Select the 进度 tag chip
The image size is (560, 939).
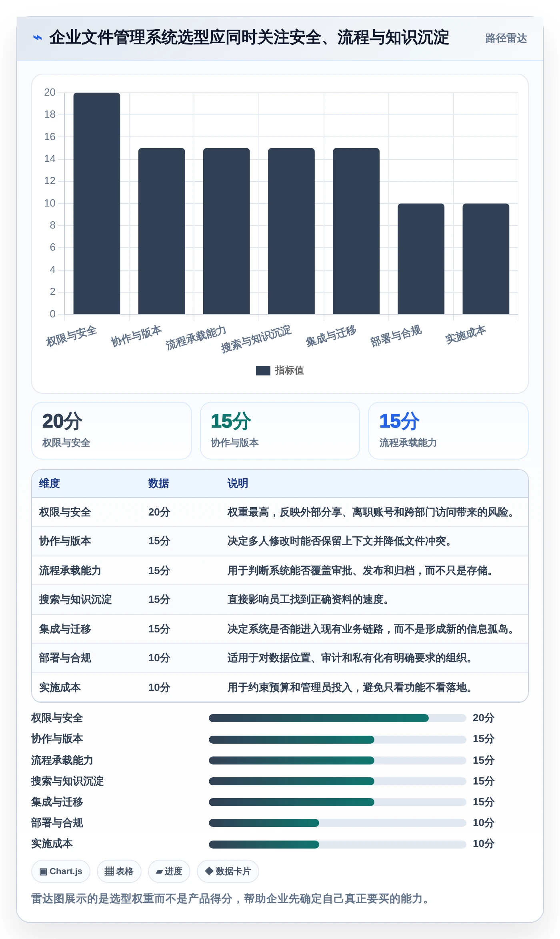(169, 871)
